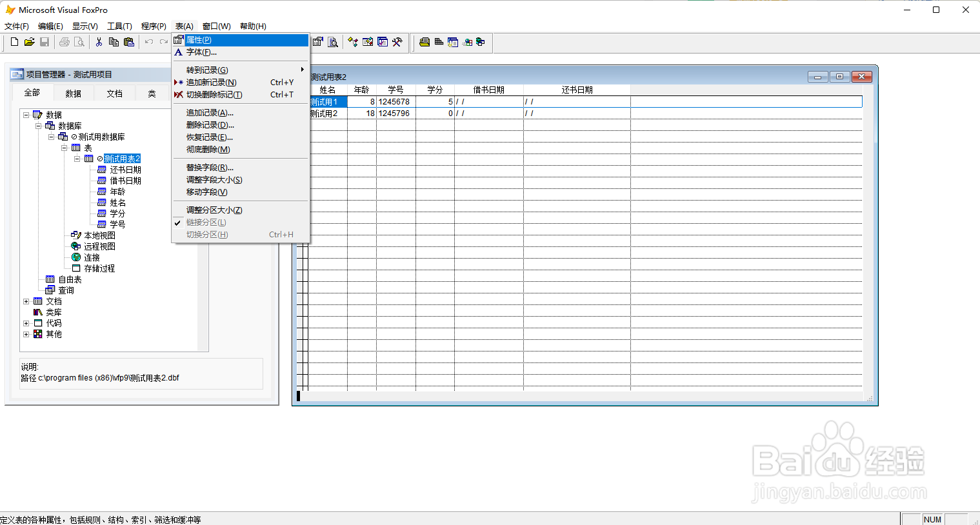Choose 调整字段大小(S) menu item

pyautogui.click(x=241, y=180)
